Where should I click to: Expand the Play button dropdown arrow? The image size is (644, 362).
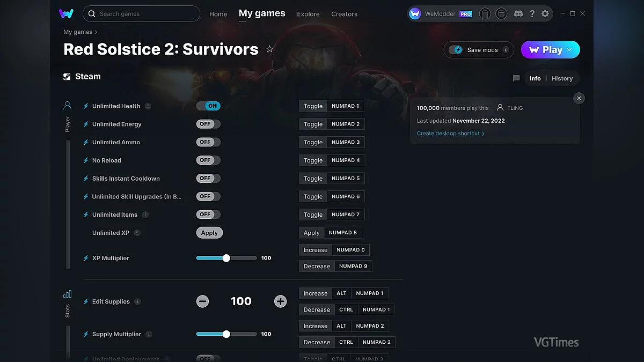tap(569, 49)
